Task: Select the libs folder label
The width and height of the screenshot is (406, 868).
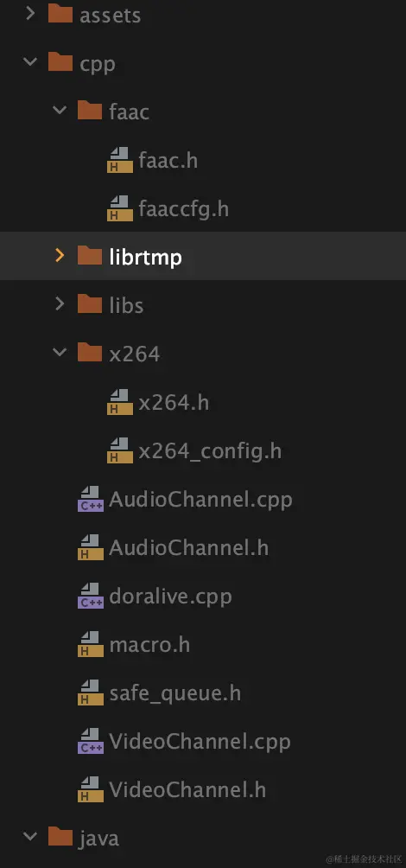Action: coord(126,305)
